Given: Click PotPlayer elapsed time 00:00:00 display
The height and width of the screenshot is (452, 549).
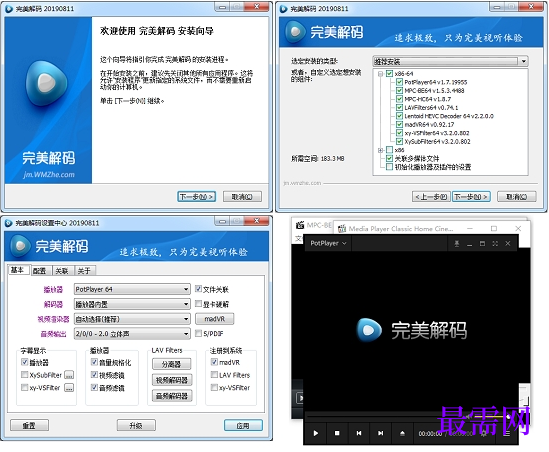Looking at the screenshot, I should click(x=430, y=433).
